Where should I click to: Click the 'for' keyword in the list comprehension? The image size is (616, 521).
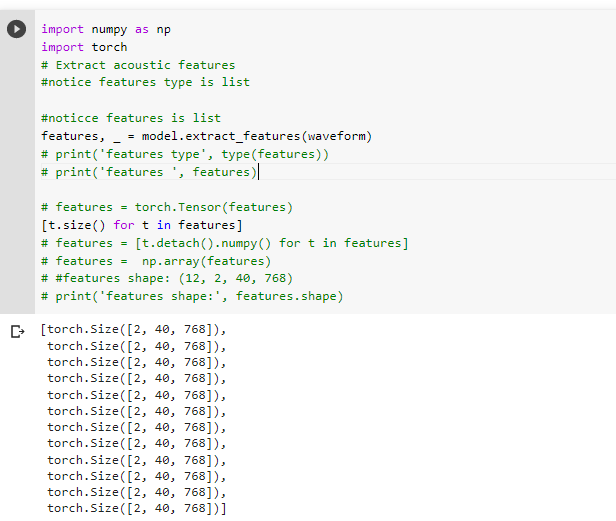124,225
